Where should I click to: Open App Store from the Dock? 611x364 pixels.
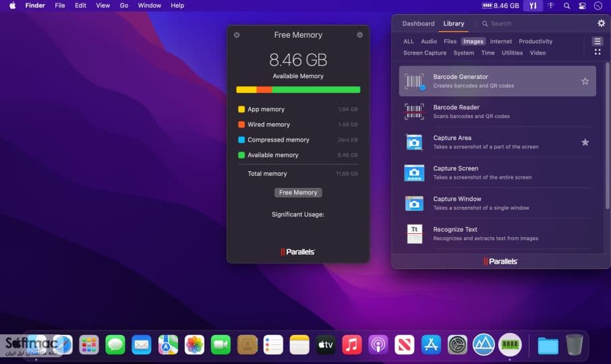pos(430,344)
